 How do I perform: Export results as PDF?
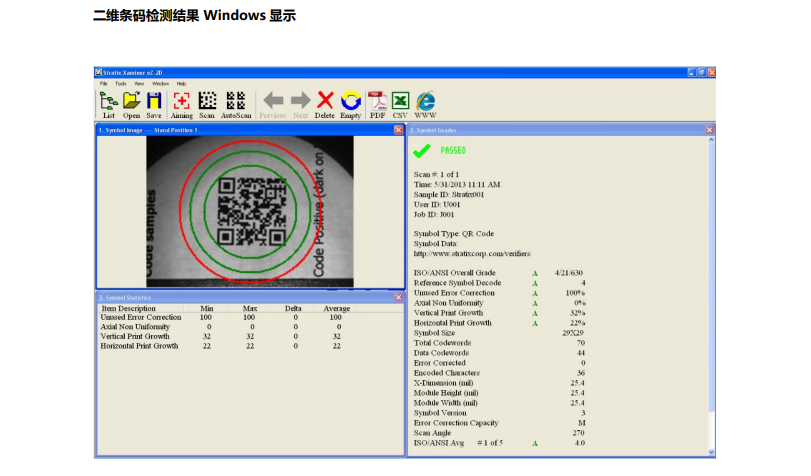[x=378, y=105]
